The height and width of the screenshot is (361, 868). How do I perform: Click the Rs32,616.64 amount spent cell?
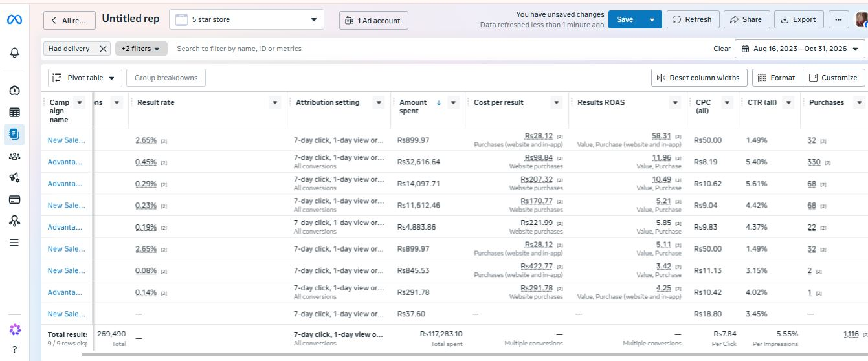pyautogui.click(x=419, y=162)
